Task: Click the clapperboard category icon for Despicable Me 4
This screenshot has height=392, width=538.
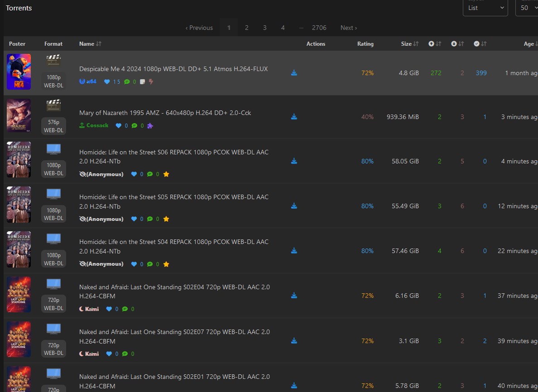Action: click(53, 60)
